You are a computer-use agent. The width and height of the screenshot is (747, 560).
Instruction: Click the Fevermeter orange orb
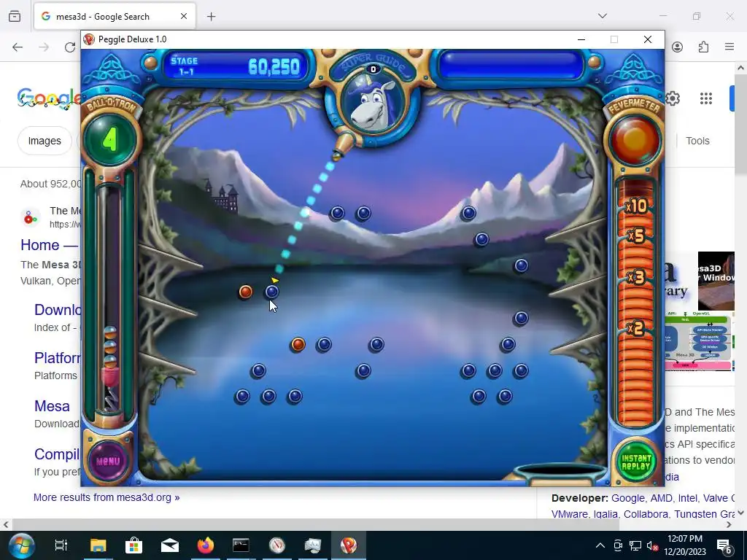point(635,139)
